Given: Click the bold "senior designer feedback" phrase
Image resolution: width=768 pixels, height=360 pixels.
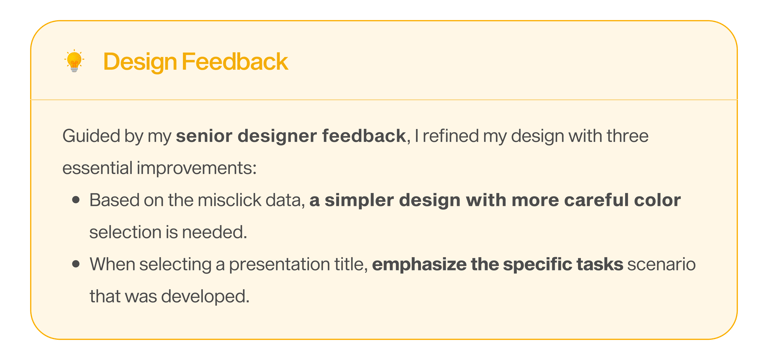Looking at the screenshot, I should point(290,136).
